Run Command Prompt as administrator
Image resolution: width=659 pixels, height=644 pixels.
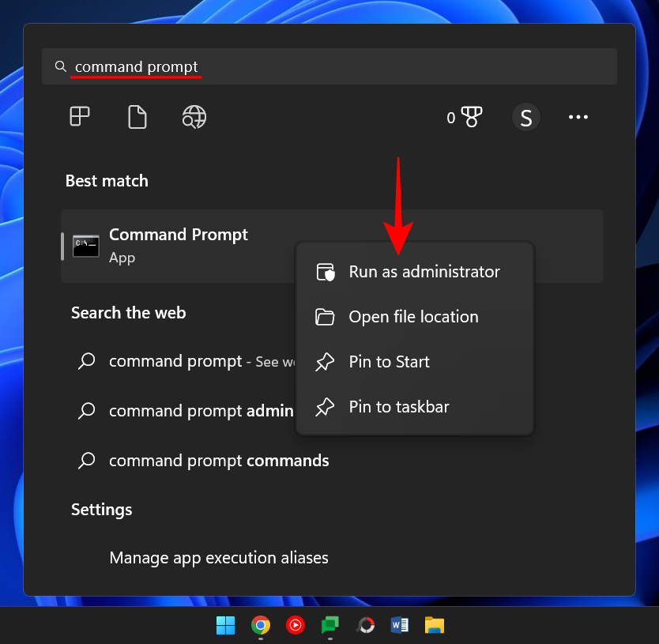[x=424, y=271]
